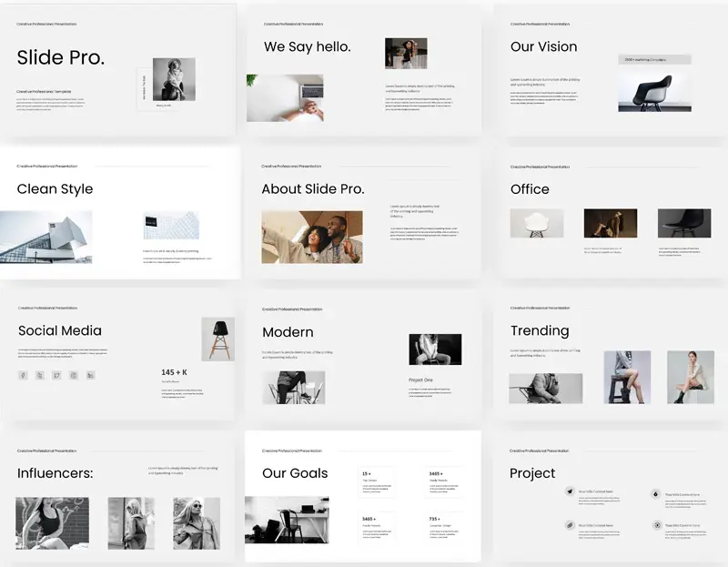The height and width of the screenshot is (567, 728).
Task: Click the sunglasses woman photo on Influencers slide
Action: pos(197,522)
